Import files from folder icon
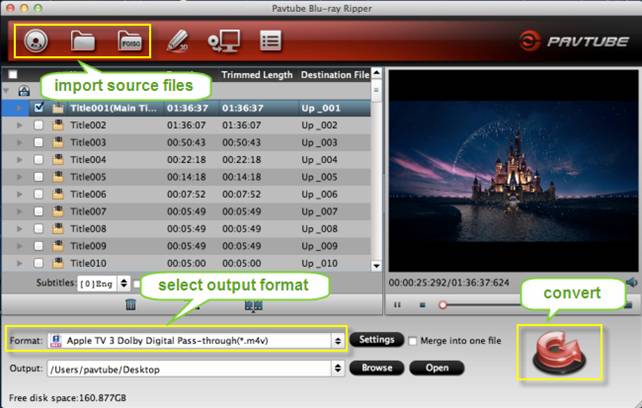This screenshot has width=642, height=408. point(83,41)
